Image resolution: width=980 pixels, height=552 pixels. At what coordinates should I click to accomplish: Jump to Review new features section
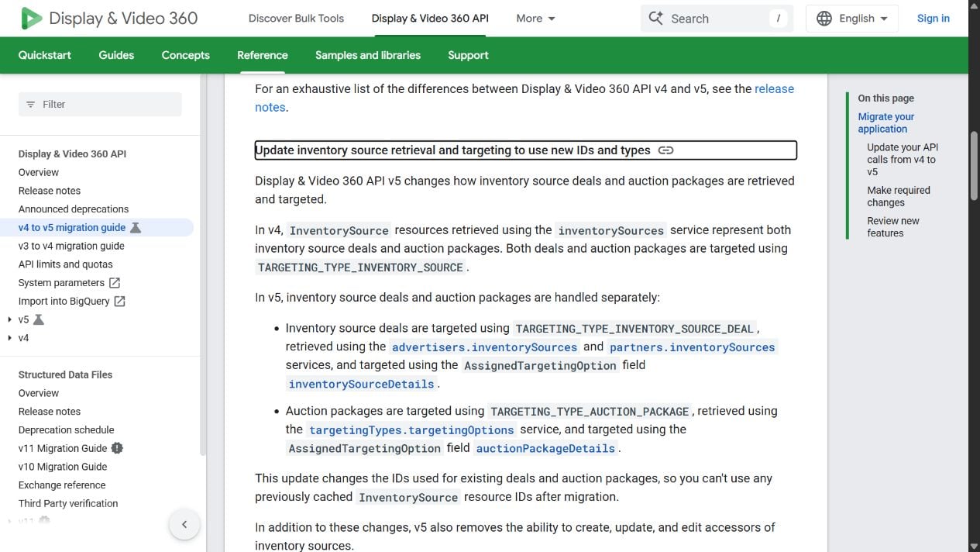[893, 227]
